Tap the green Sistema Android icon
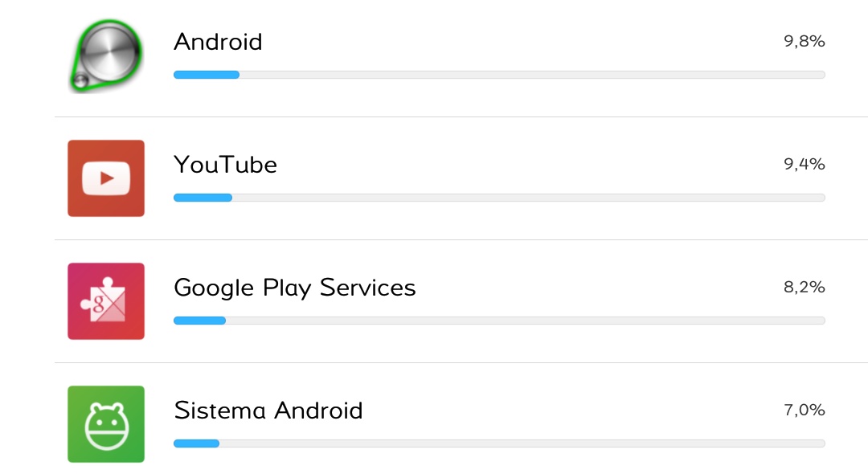 tap(106, 423)
